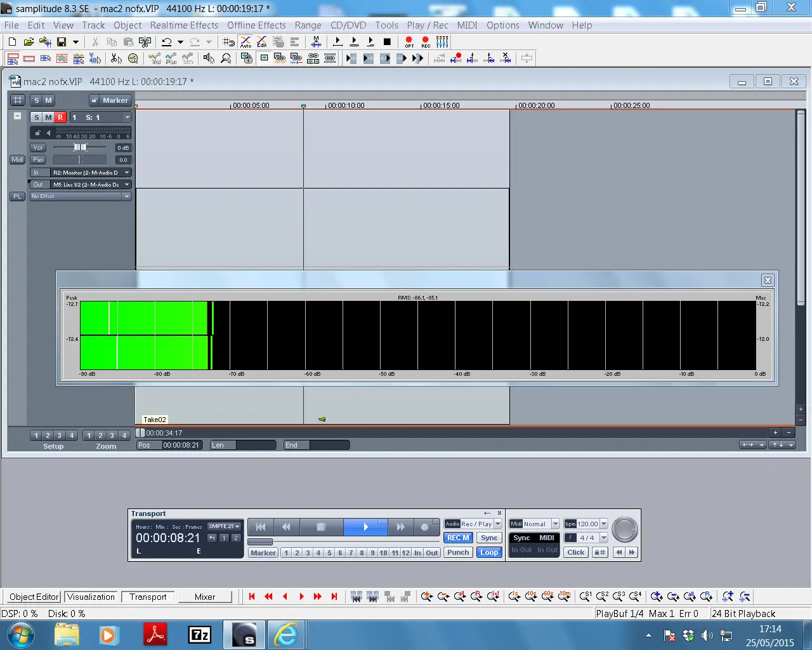812x650 pixels.
Task: Click the OPT record options icon
Action: pos(409,42)
